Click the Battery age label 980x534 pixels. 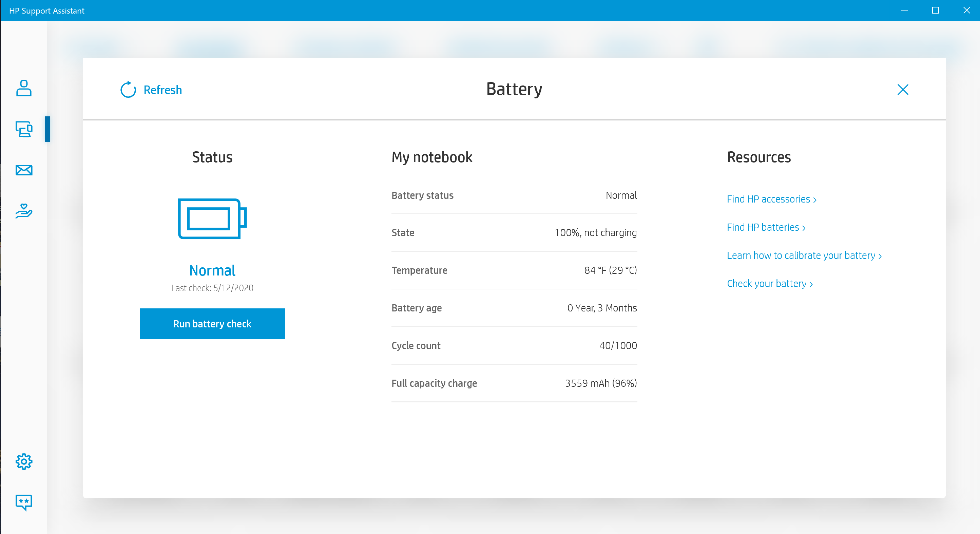click(x=417, y=308)
